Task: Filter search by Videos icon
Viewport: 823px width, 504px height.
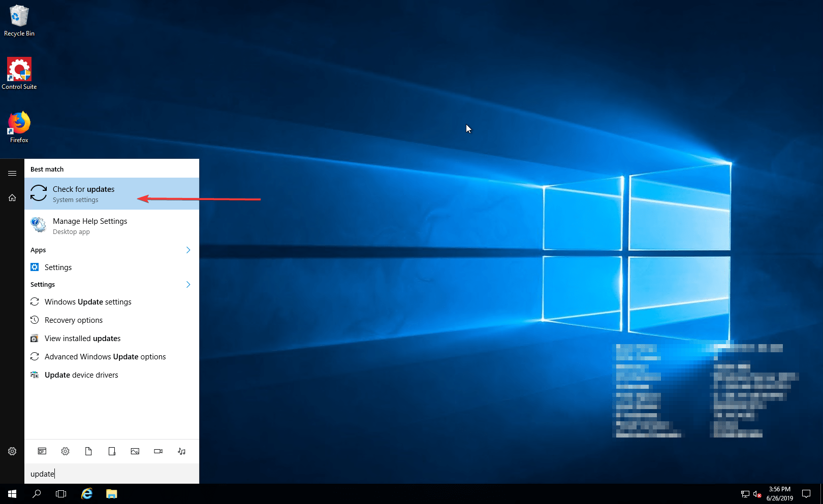Action: pyautogui.click(x=157, y=451)
